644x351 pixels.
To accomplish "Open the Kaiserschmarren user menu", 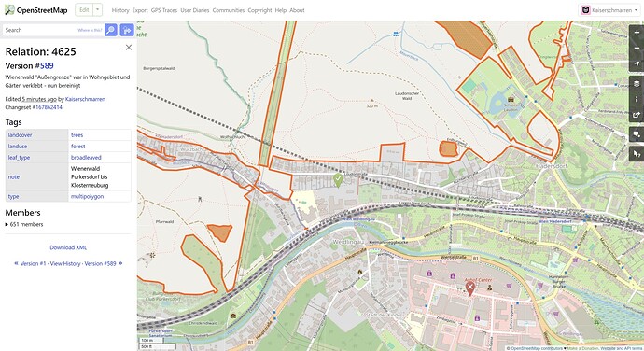I will point(609,10).
